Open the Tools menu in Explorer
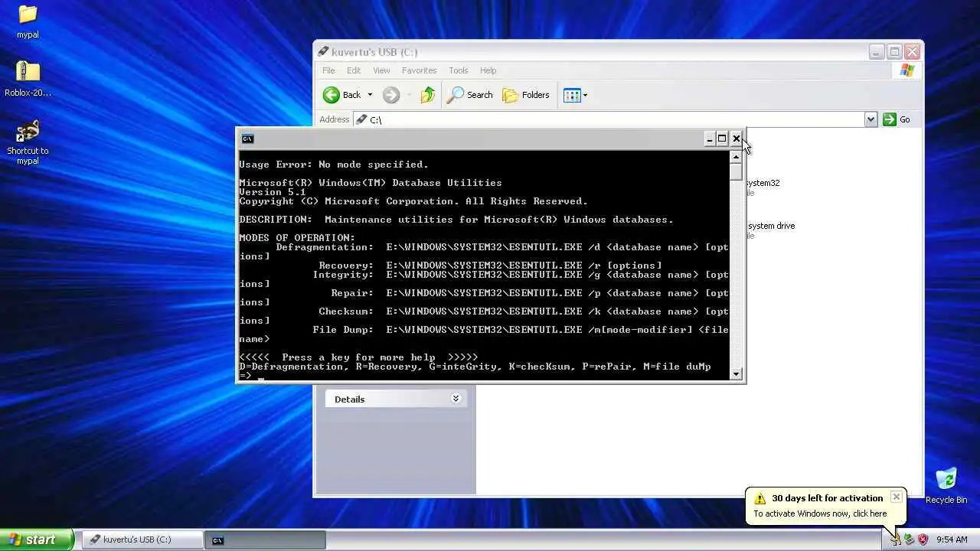Screen dimensions: 980x551 tap(459, 70)
